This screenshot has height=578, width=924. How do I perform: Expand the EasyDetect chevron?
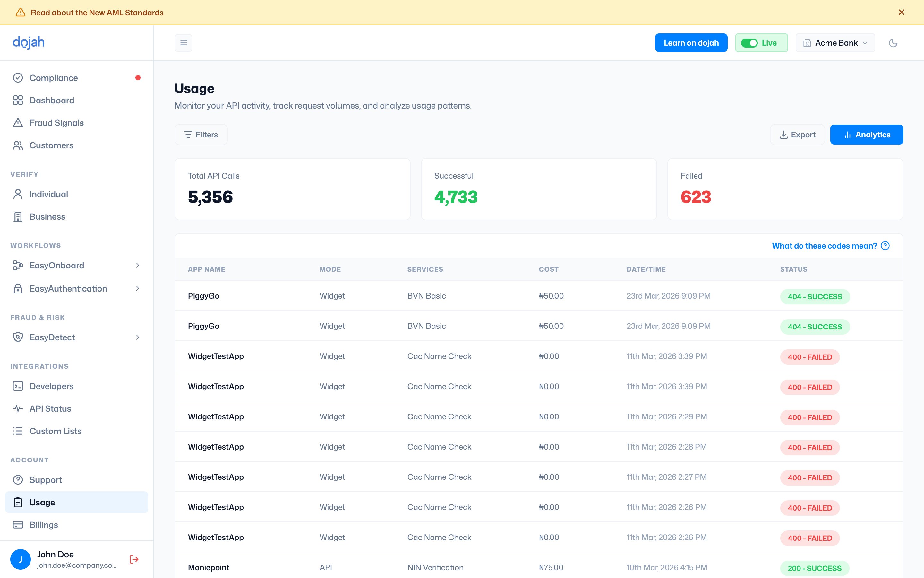click(137, 337)
